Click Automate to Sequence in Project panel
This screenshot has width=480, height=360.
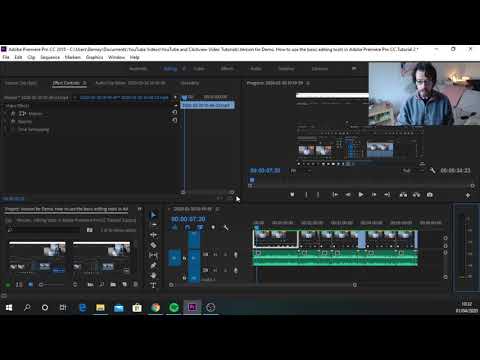click(90, 285)
